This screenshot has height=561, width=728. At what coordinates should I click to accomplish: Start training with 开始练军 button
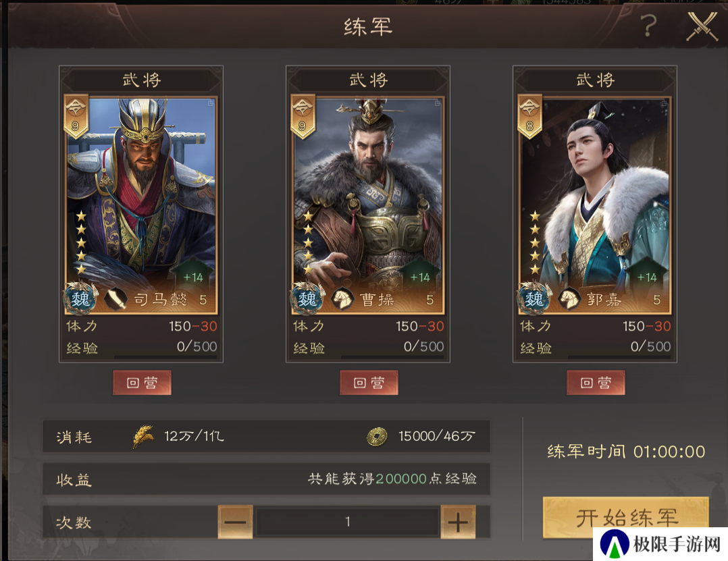pyautogui.click(x=626, y=518)
